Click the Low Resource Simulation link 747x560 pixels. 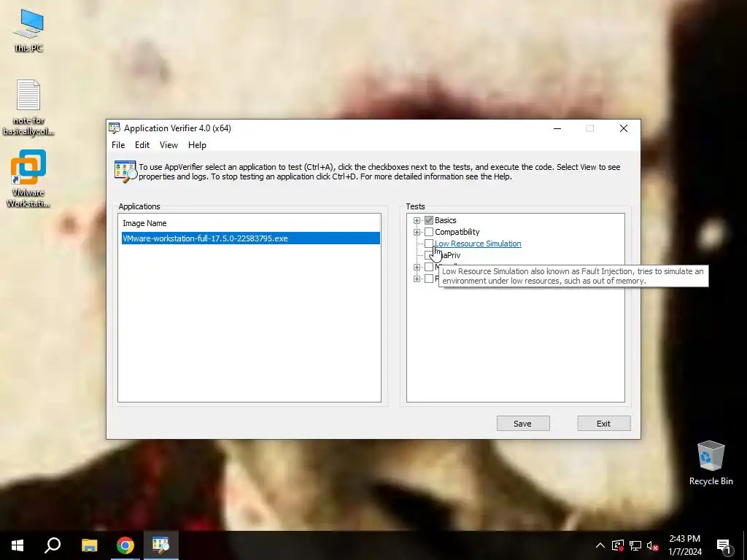click(x=478, y=244)
